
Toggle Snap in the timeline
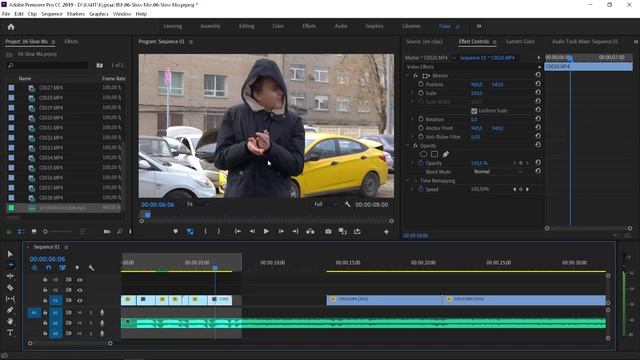pyautogui.click(x=49, y=268)
